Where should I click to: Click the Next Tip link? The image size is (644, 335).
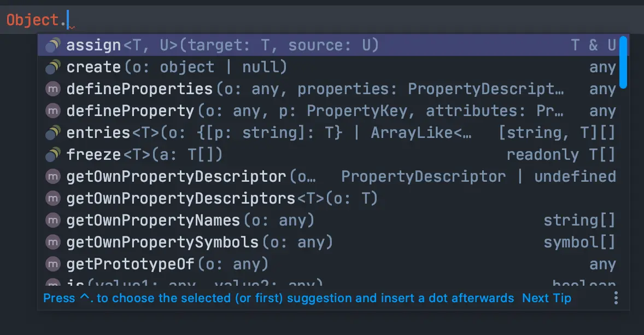[546, 298]
